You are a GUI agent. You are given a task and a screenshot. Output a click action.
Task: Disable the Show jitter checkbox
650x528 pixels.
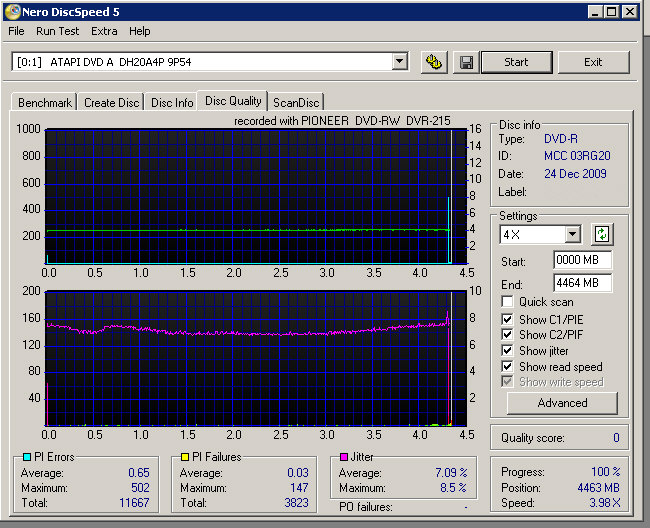(x=507, y=351)
